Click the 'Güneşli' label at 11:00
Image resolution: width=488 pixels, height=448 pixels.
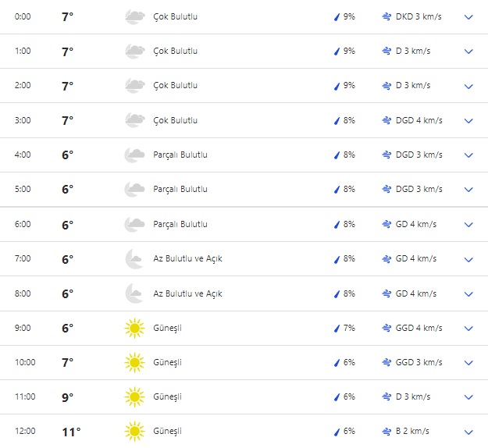point(167,396)
